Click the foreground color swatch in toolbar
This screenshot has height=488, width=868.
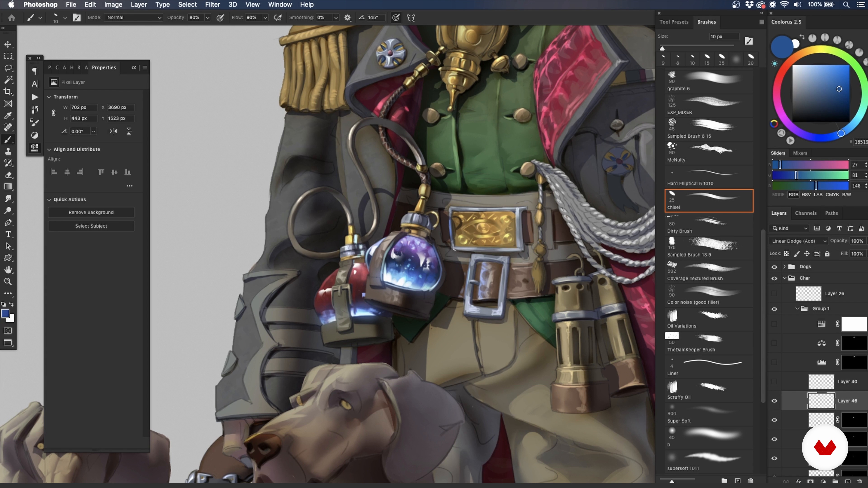click(5, 314)
